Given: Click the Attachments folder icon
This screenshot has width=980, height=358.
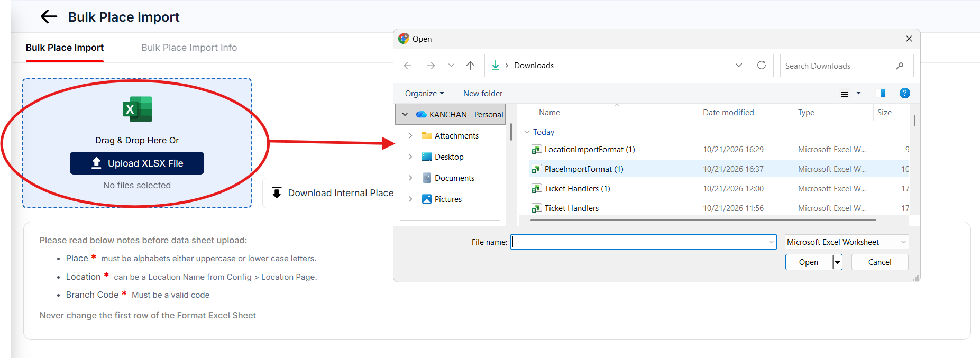Looking at the screenshot, I should click(427, 136).
